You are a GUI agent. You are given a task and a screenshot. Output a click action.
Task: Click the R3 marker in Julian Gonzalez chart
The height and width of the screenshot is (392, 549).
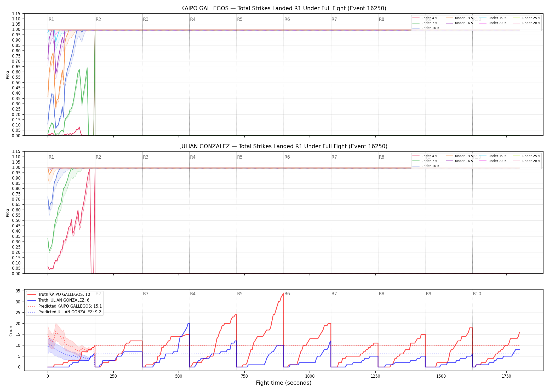click(x=146, y=157)
